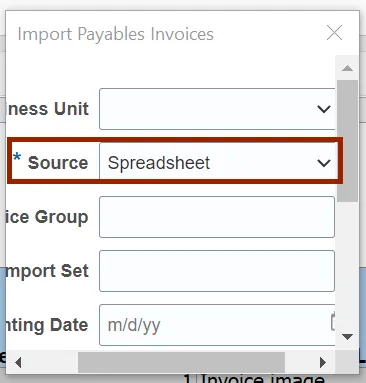The height and width of the screenshot is (383, 366).
Task: Click the vertical scrollbar thumb
Action: (x=347, y=141)
